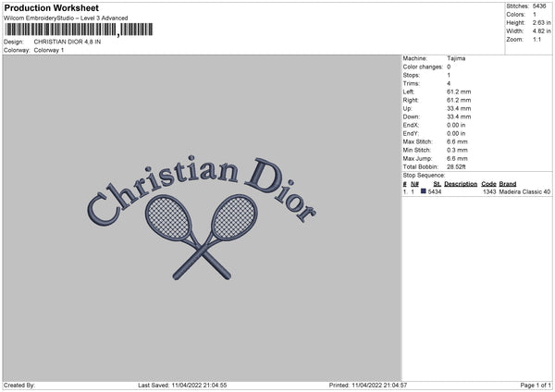Select the Height value 2.63 in
The image size is (555, 392).
[541, 22]
